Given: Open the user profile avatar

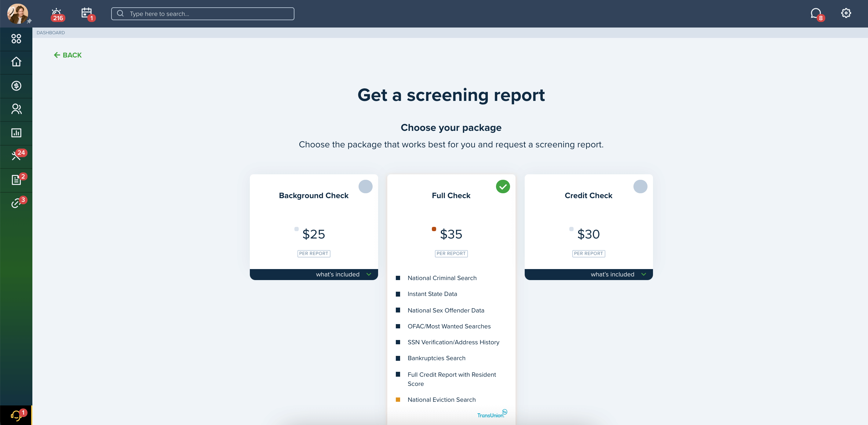Looking at the screenshot, I should (17, 13).
